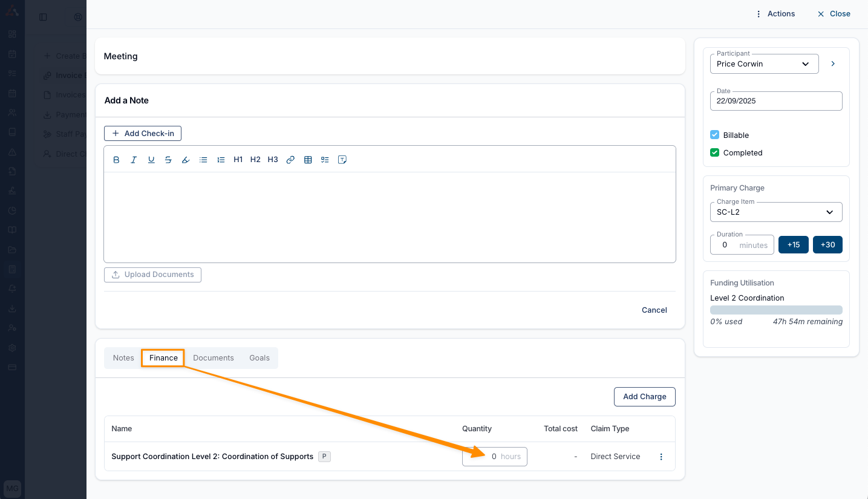Click the Quantity hours input field
The image size is (868, 499).
[494, 457]
